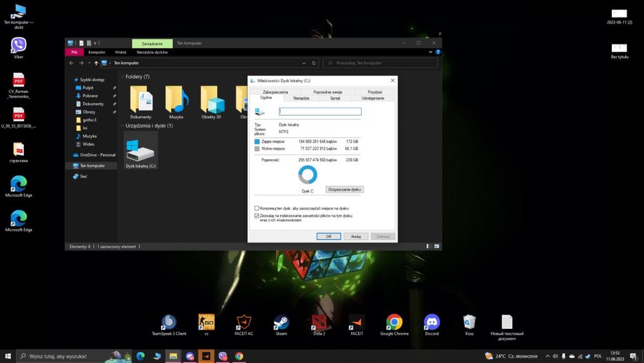Open the Poprzednie wersje tab
This screenshot has height=363, width=644.
click(328, 92)
